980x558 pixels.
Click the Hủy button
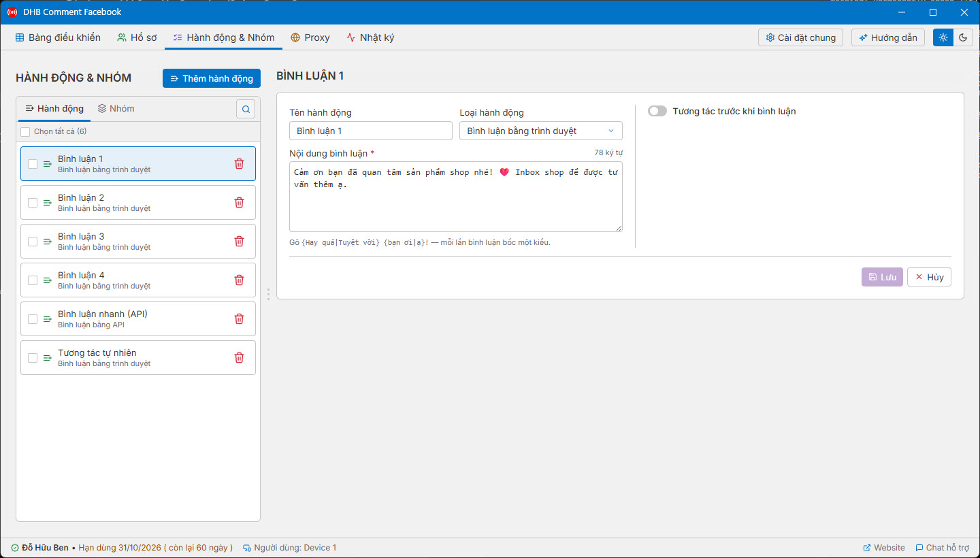click(x=929, y=277)
